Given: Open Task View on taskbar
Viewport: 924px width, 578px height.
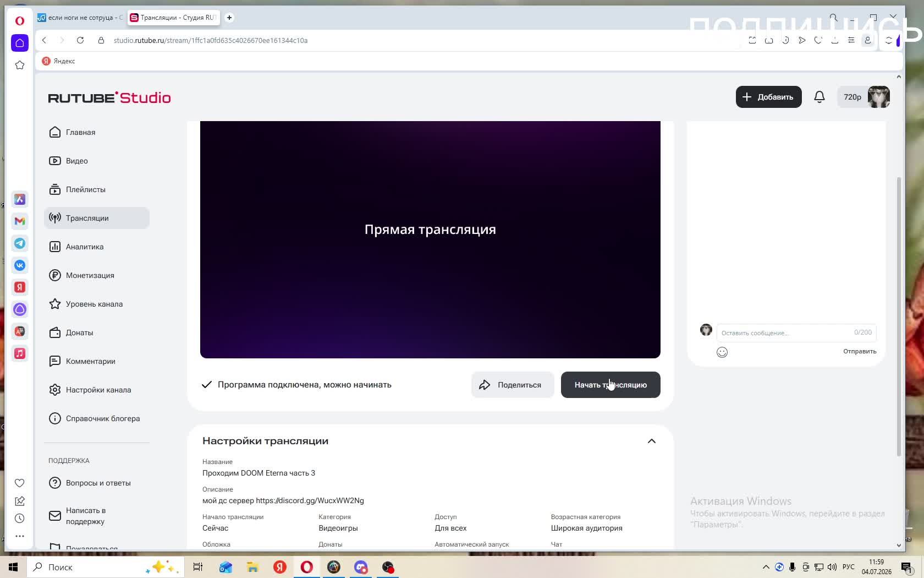Looking at the screenshot, I should click(198, 567).
